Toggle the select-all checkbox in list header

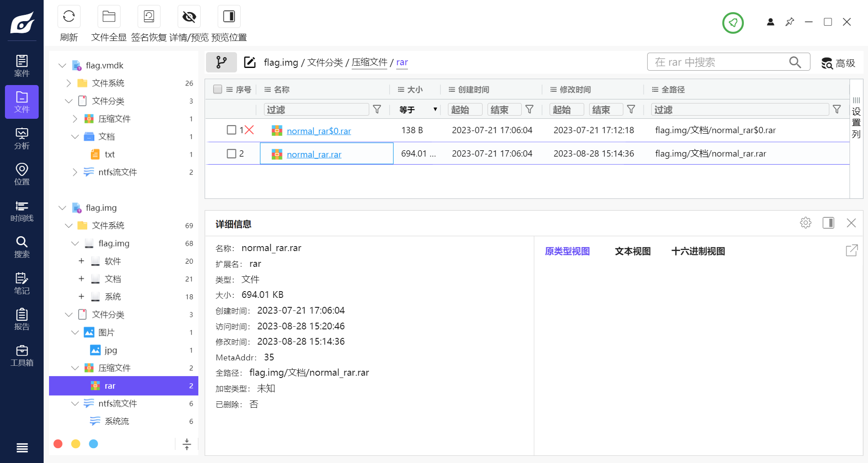(217, 89)
